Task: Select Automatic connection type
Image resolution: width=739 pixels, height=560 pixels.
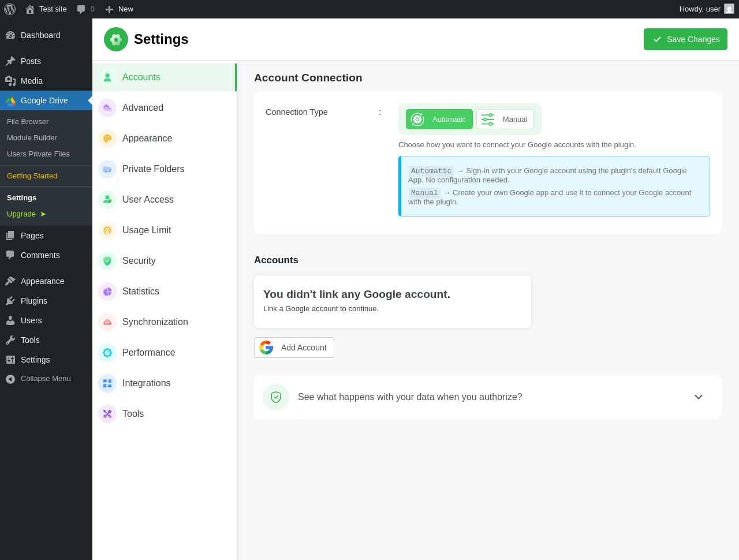Action: coord(439,120)
